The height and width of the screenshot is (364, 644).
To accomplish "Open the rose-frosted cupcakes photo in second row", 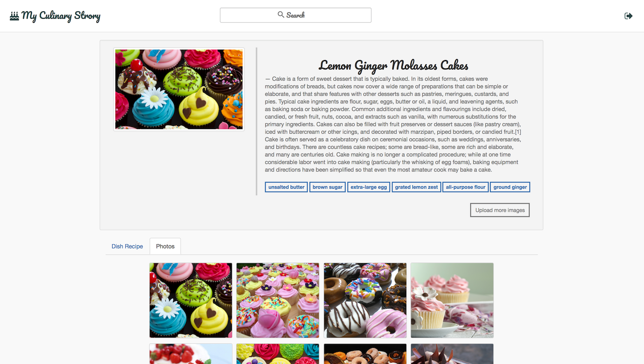I will coord(278,354).
